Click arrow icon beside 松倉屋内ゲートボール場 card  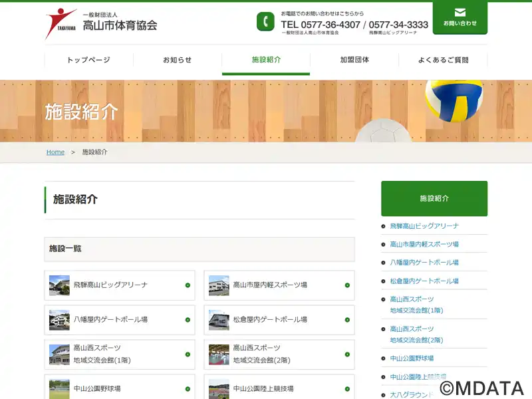(347, 320)
